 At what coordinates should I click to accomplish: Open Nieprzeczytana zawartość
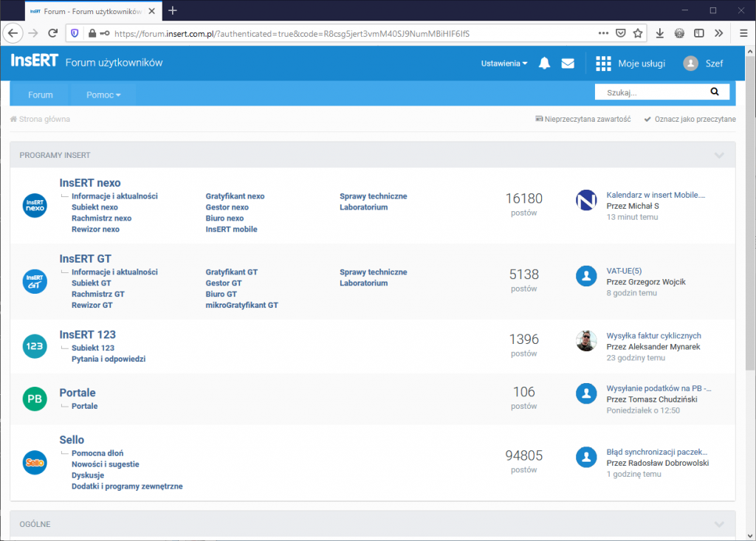pyautogui.click(x=583, y=119)
